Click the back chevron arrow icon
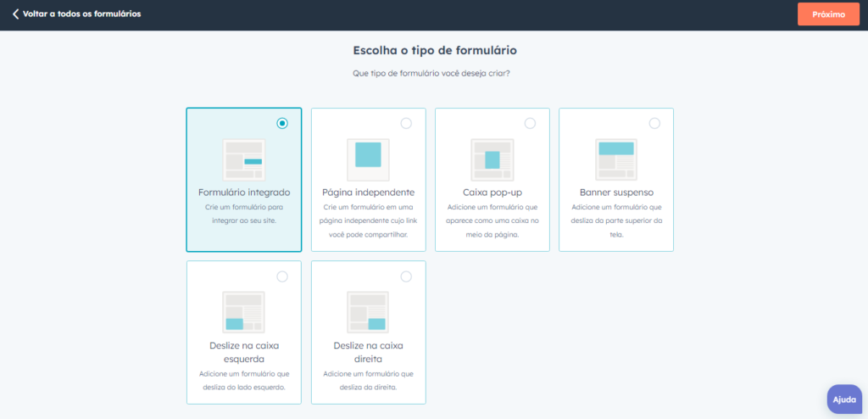Viewport: 868px width, 419px height. [x=15, y=14]
